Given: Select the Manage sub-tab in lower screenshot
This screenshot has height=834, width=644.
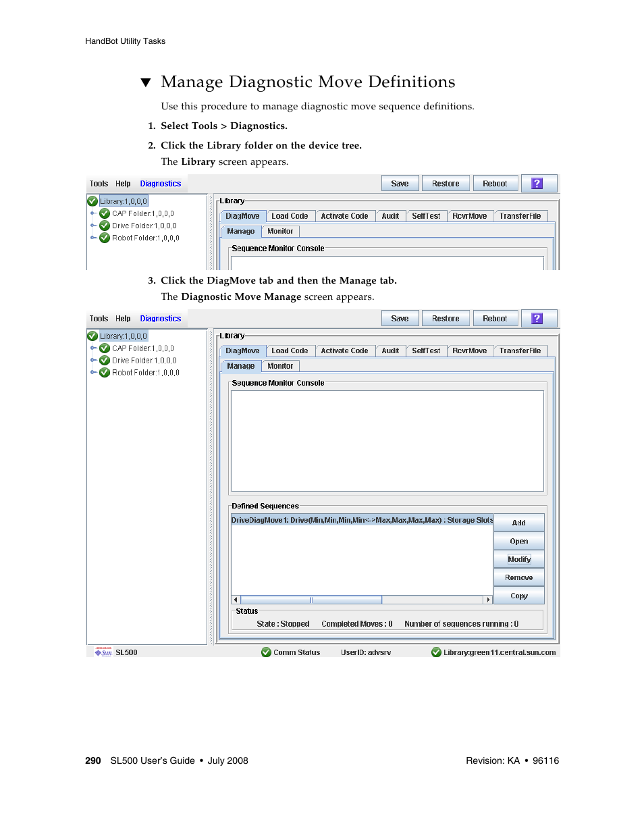Looking at the screenshot, I should 241,366.
